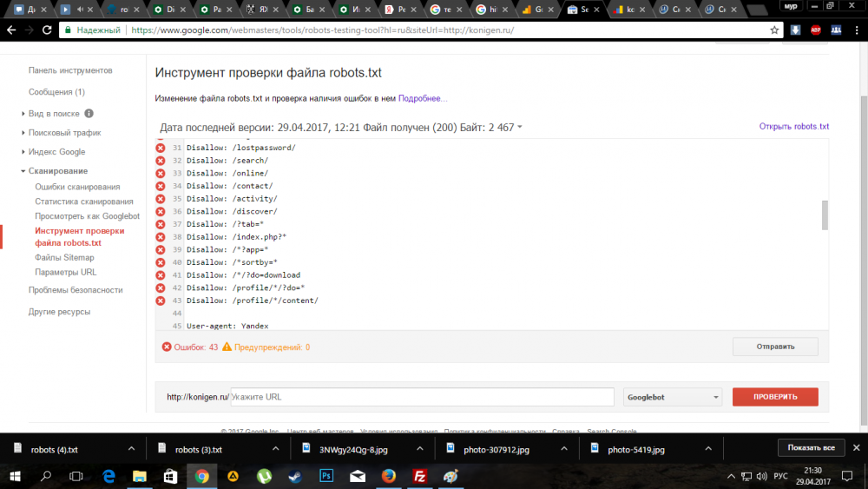Go to Панель инструментов in sidebar
The image size is (868, 489).
70,70
